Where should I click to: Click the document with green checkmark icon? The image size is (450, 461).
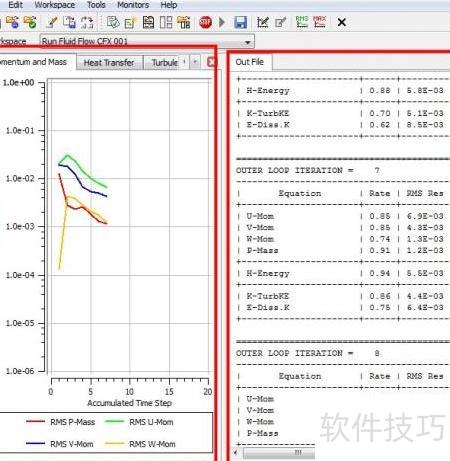(113, 22)
